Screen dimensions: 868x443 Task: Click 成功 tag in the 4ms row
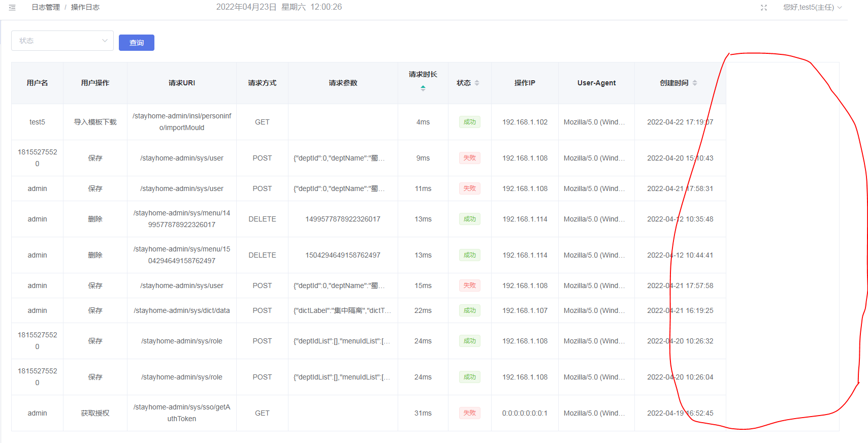470,122
